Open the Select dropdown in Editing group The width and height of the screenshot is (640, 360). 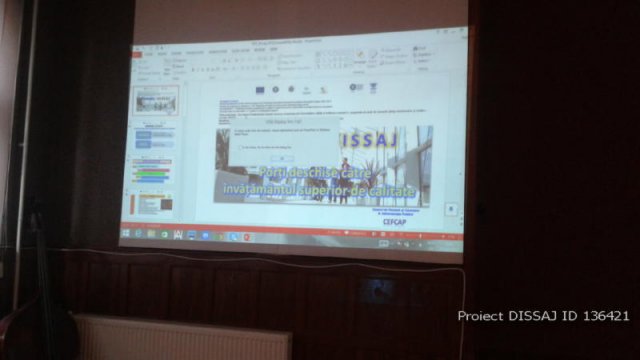422,61
